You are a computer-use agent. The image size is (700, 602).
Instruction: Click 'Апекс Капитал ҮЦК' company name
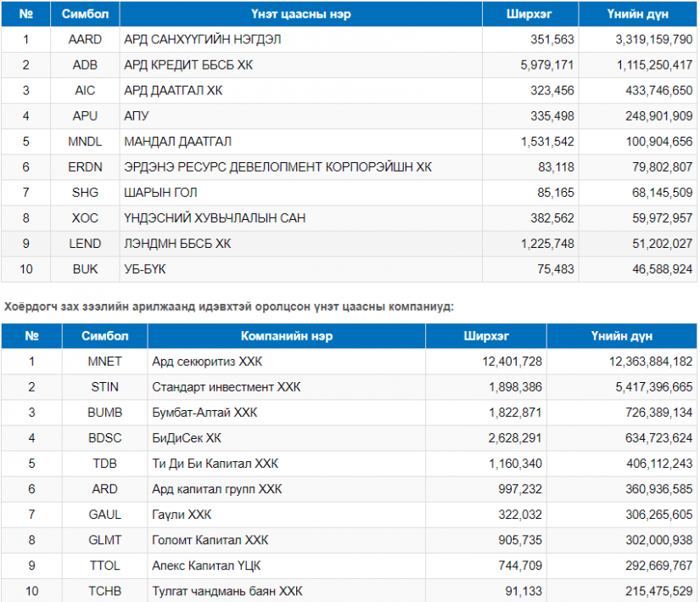tap(206, 565)
